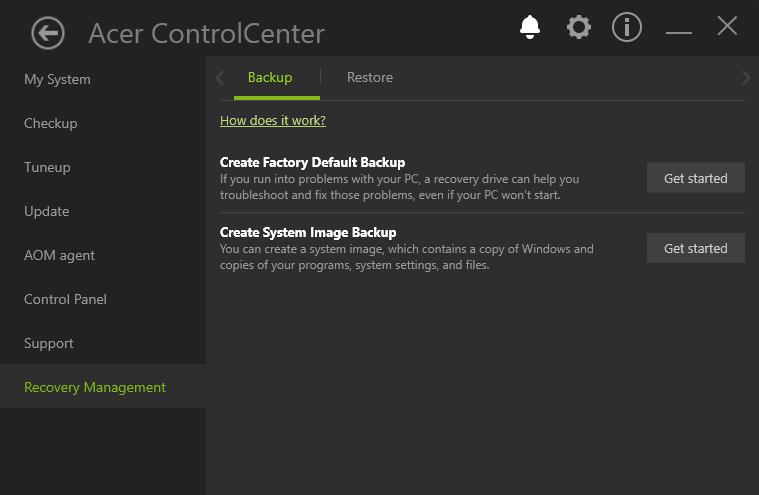This screenshot has width=759, height=495.
Task: Go back using the circled arrow icon
Action: [47, 33]
